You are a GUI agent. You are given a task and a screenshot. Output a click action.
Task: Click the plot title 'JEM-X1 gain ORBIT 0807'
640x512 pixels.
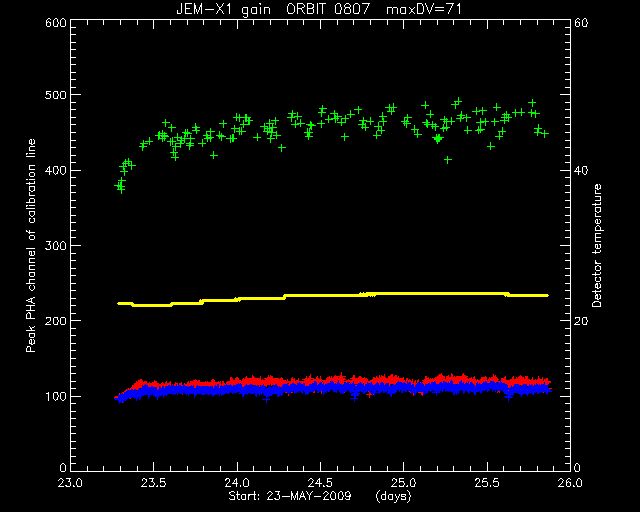[273, 9]
